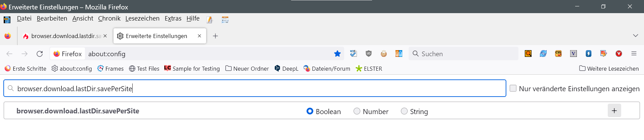Click the blue bookmark star icon

pyautogui.click(x=337, y=54)
